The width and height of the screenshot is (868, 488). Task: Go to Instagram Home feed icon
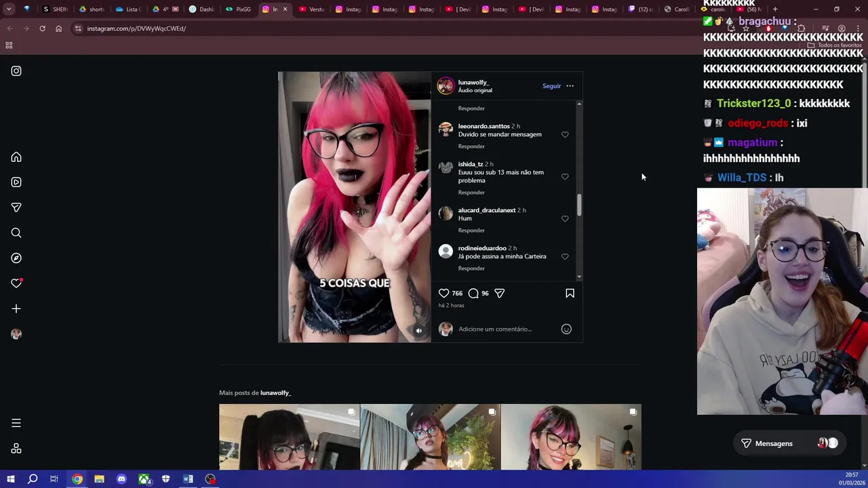pyautogui.click(x=16, y=157)
